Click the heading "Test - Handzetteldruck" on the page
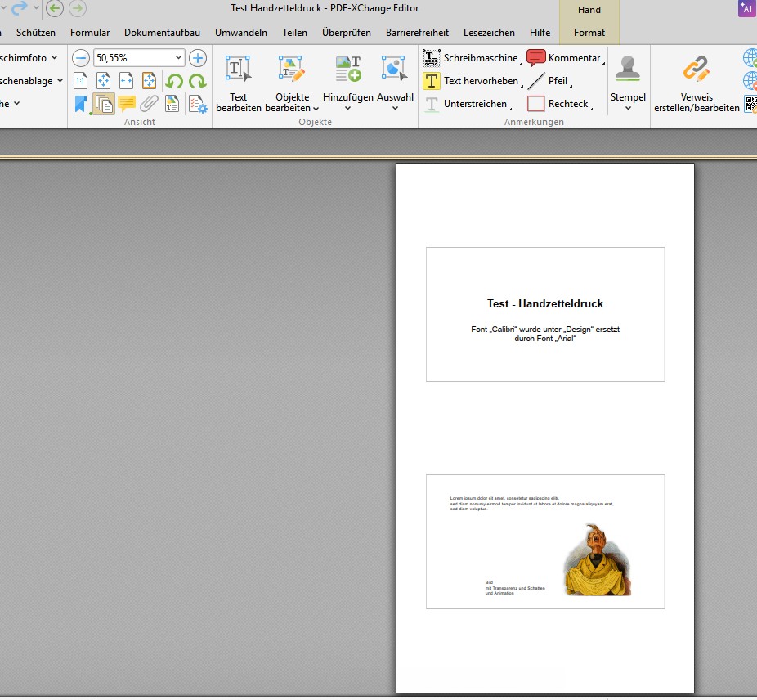 [545, 303]
